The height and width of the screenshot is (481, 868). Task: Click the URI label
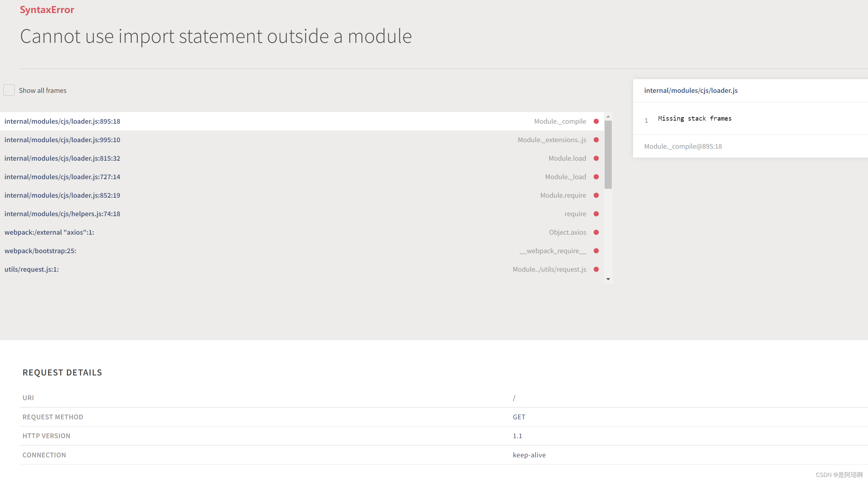coord(28,398)
